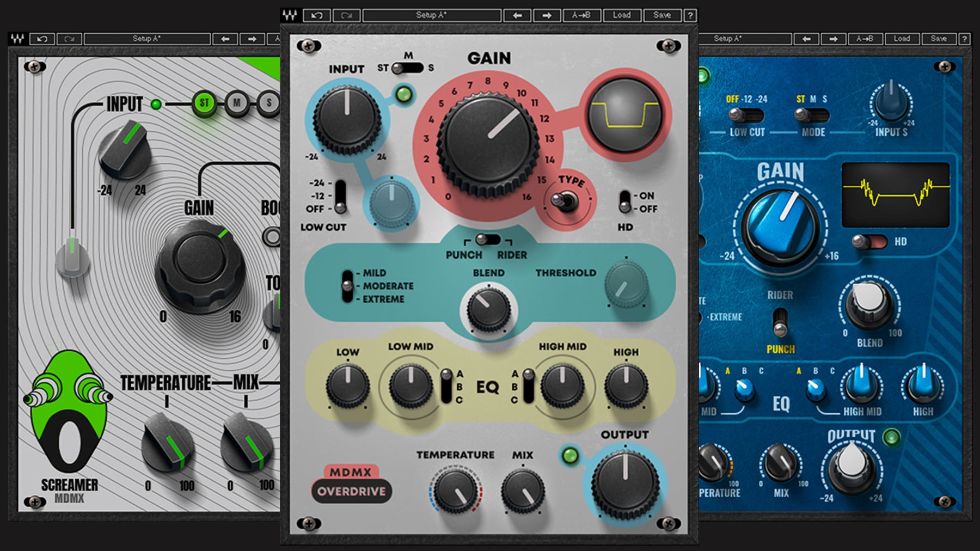Screen dimensions: 980x551
Task: Click the Waves logo in Overdrive toolbar
Action: 290,15
